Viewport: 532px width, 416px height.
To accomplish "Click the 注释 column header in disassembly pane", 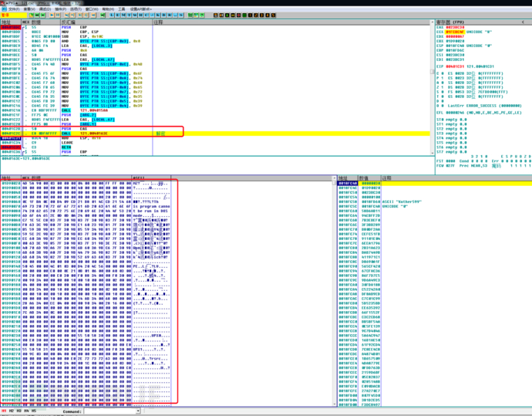I will click(291, 22).
